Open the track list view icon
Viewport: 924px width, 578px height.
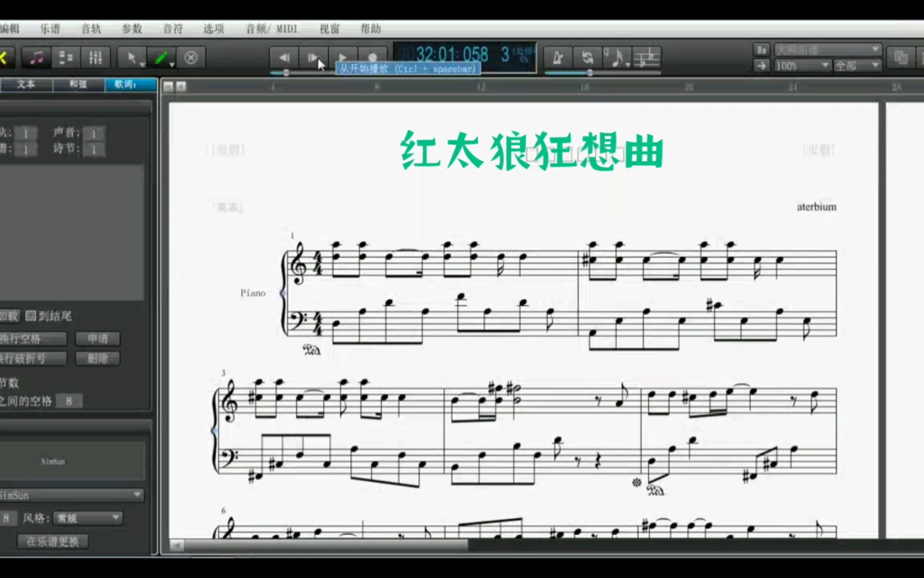coord(66,57)
